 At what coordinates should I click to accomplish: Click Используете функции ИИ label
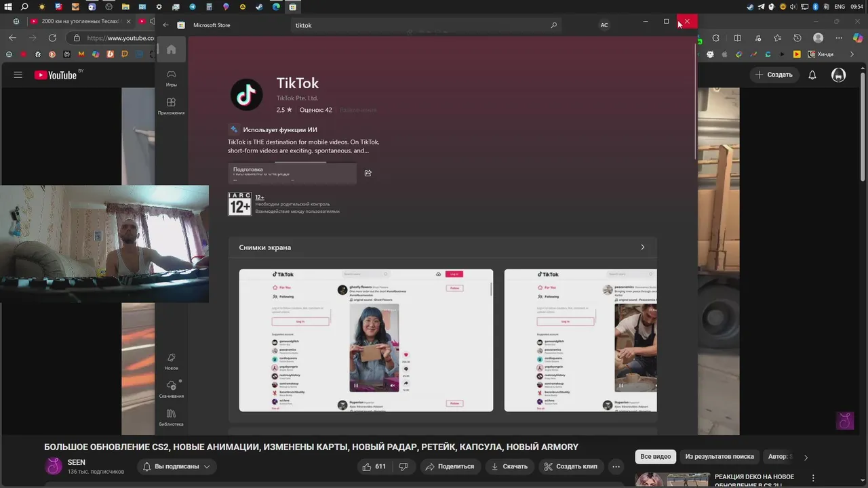point(280,129)
